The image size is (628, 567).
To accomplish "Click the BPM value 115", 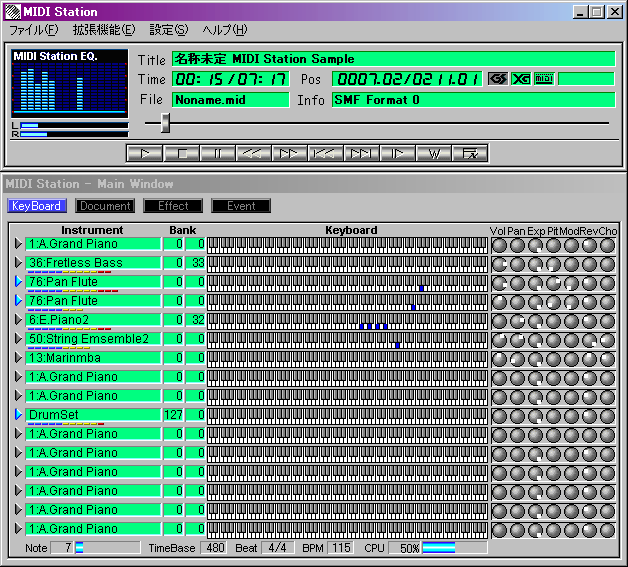I will pyautogui.click(x=340, y=547).
